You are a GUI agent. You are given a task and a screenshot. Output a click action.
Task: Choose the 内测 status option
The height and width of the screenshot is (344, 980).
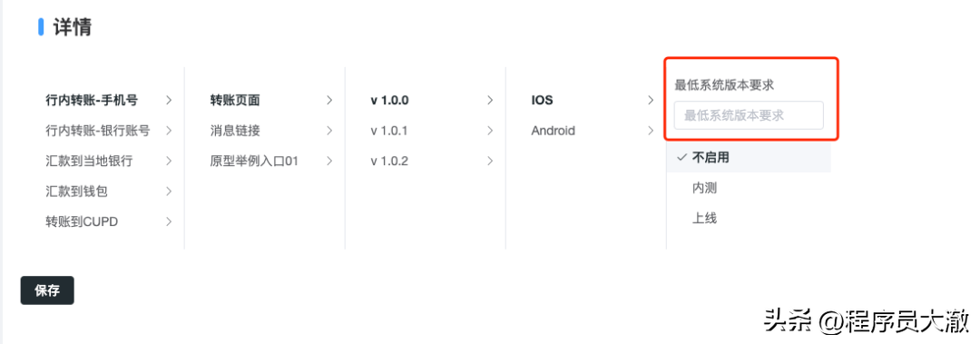[x=749, y=188]
